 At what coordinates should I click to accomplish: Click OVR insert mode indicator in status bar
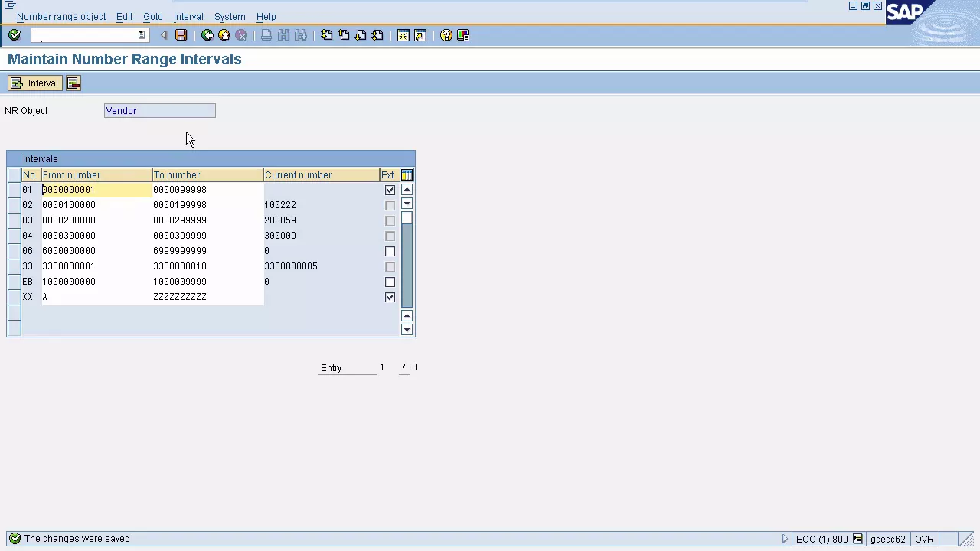coord(924,539)
